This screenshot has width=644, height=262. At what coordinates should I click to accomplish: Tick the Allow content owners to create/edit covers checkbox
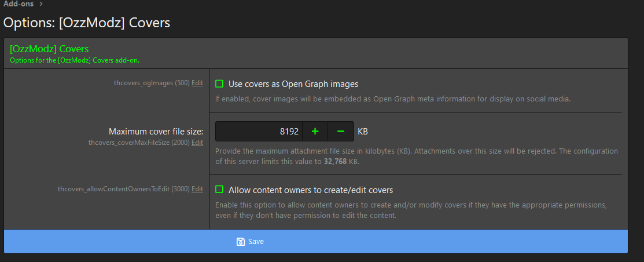click(x=219, y=190)
